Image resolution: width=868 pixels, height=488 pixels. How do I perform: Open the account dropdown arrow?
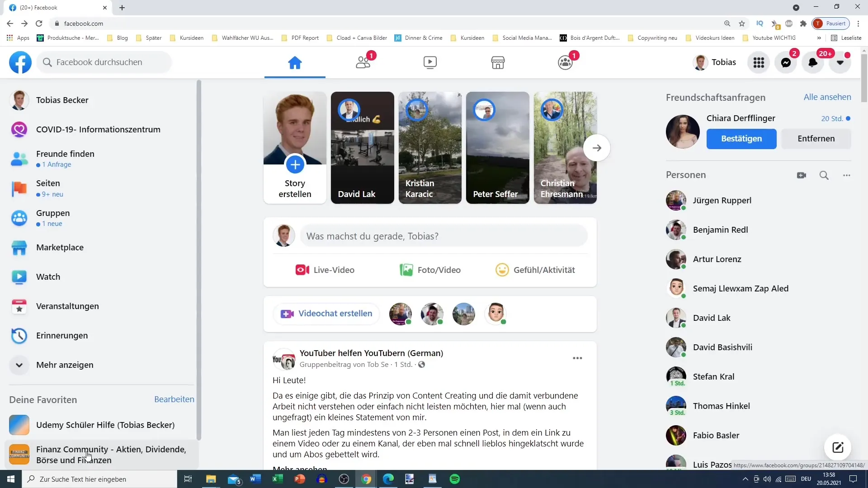pyautogui.click(x=840, y=62)
